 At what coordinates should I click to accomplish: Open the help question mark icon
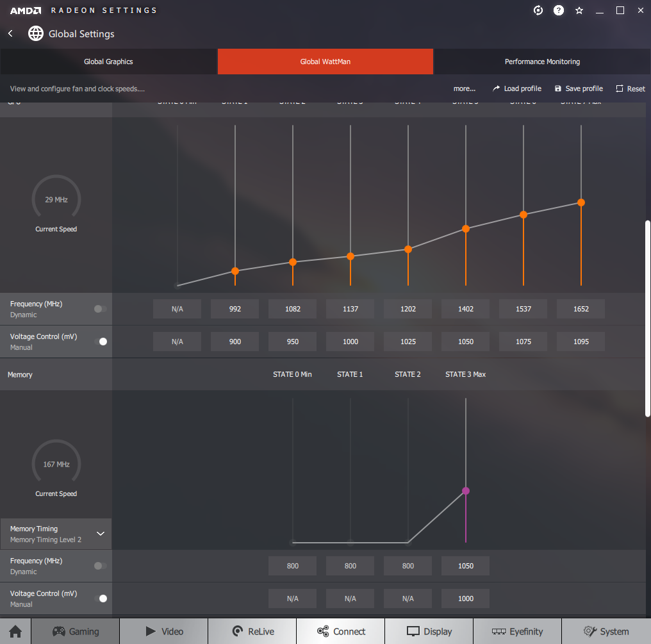pos(559,10)
